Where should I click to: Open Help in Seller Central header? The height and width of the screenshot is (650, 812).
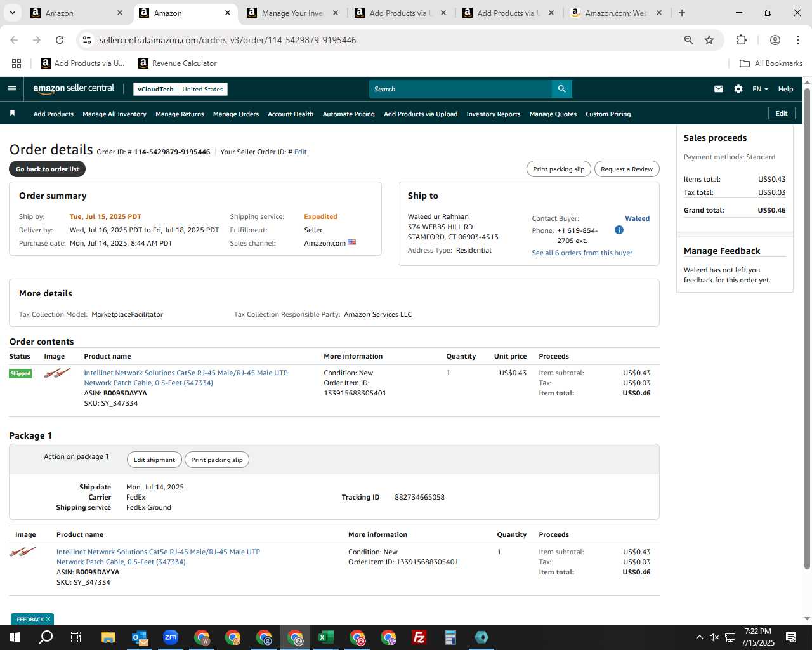[x=785, y=89]
